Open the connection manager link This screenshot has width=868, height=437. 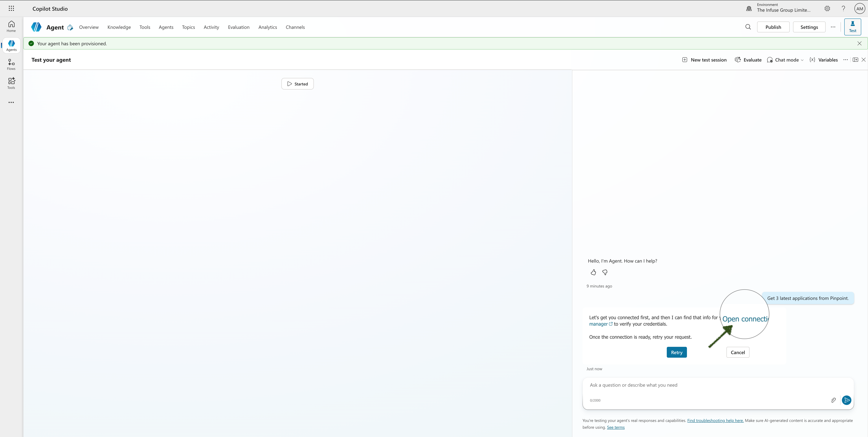[x=601, y=324]
